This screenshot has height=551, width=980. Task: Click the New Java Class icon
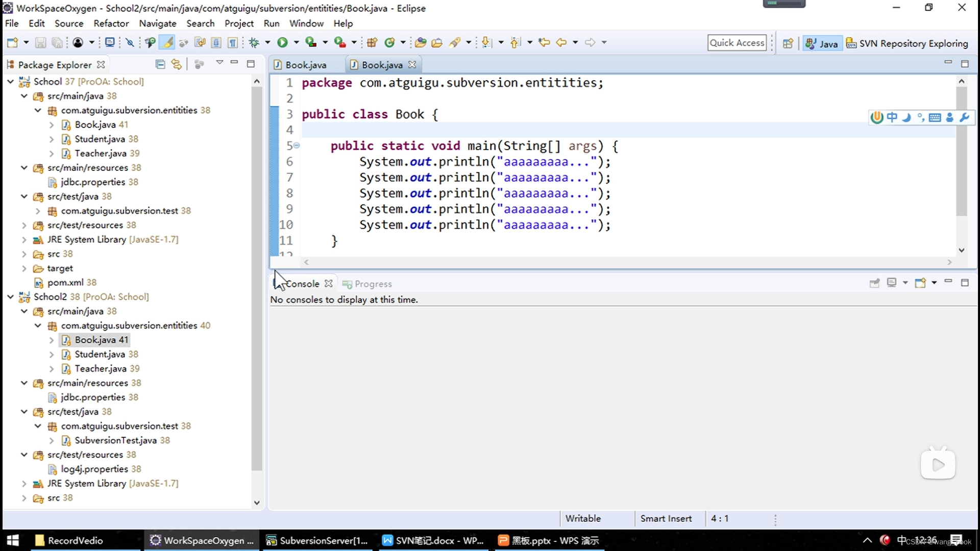tap(390, 43)
